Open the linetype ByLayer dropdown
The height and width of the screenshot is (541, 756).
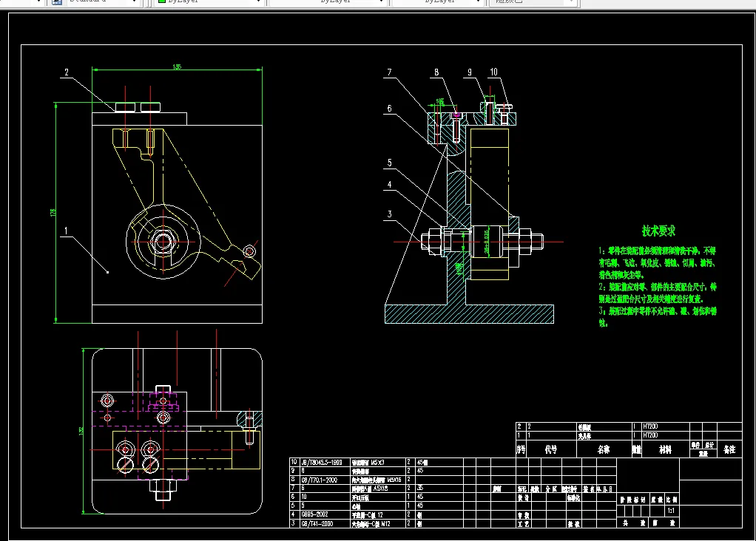(x=381, y=2)
